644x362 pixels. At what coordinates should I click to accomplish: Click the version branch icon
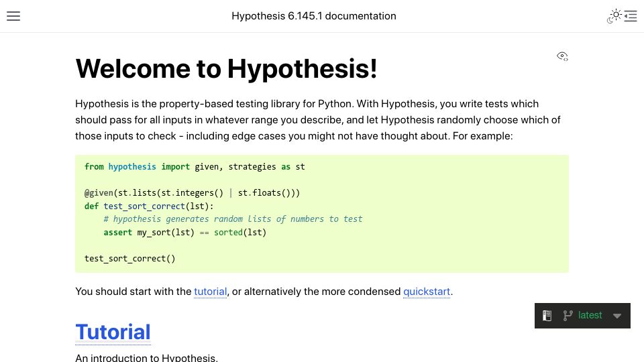[568, 316]
